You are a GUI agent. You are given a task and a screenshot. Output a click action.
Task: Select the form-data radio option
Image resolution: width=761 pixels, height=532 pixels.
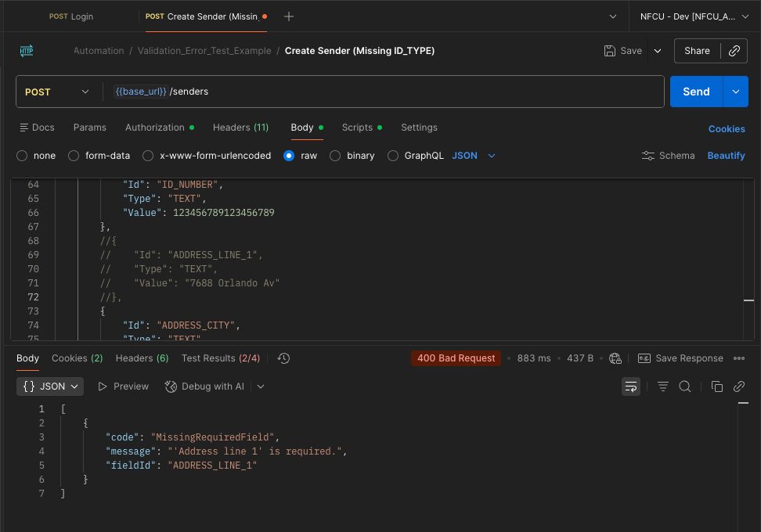pos(74,156)
